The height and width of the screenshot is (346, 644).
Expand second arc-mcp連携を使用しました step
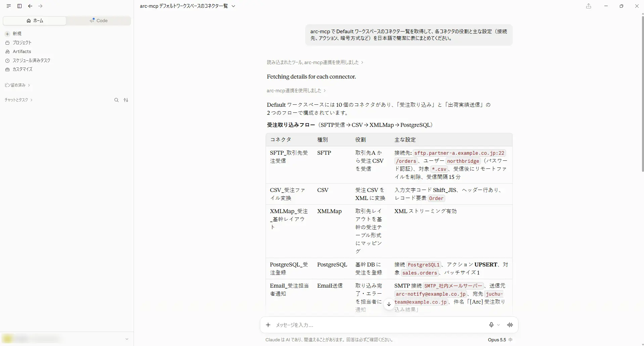pos(296,91)
